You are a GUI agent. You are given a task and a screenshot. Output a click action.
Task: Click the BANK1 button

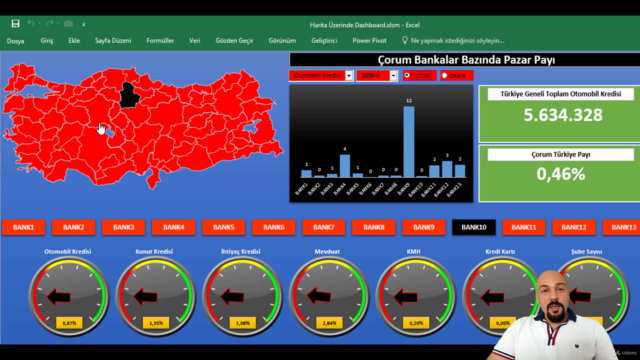(x=23, y=227)
